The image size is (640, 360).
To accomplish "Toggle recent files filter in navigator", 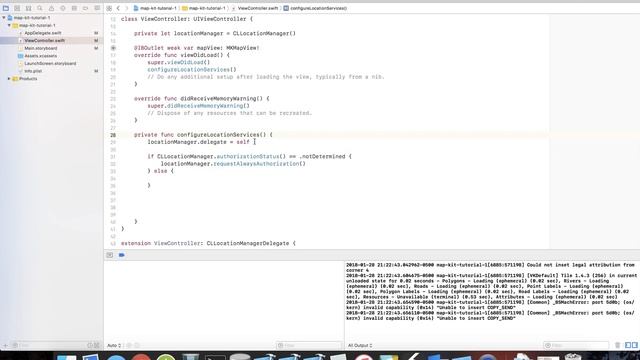I will click(90, 345).
